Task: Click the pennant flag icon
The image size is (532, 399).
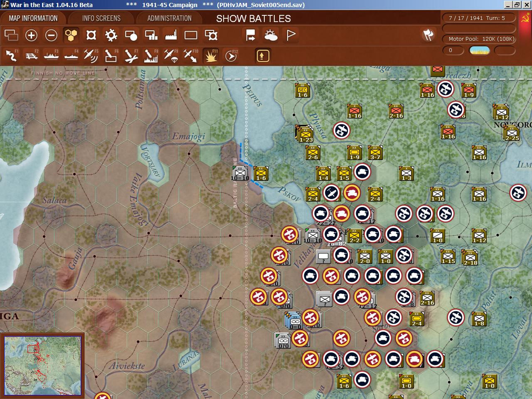Action: coord(291,35)
